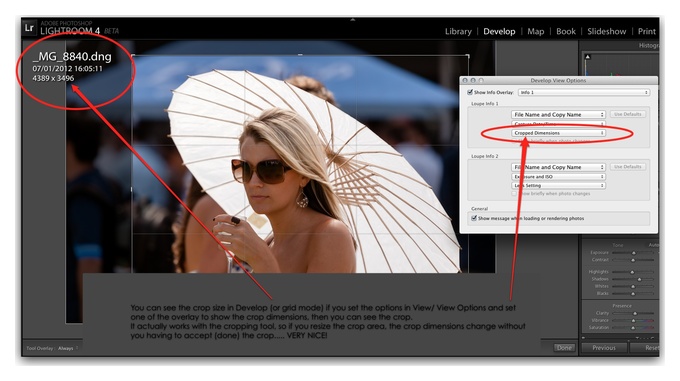Open the Map module

click(x=536, y=31)
